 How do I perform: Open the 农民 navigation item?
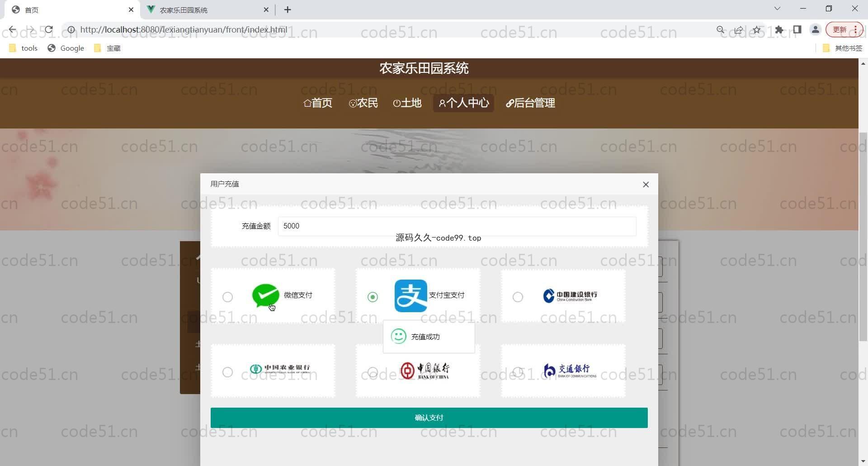click(363, 103)
